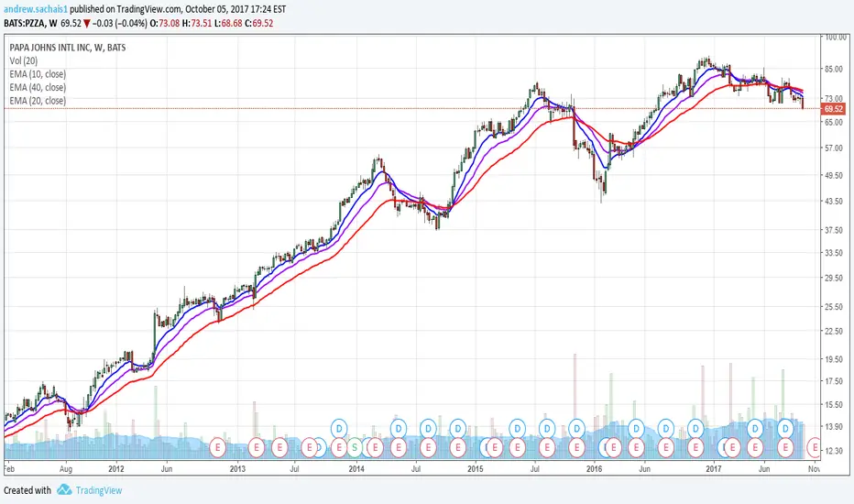Click the first E earnings marker from left
The width and height of the screenshot is (854, 504).
(218, 448)
